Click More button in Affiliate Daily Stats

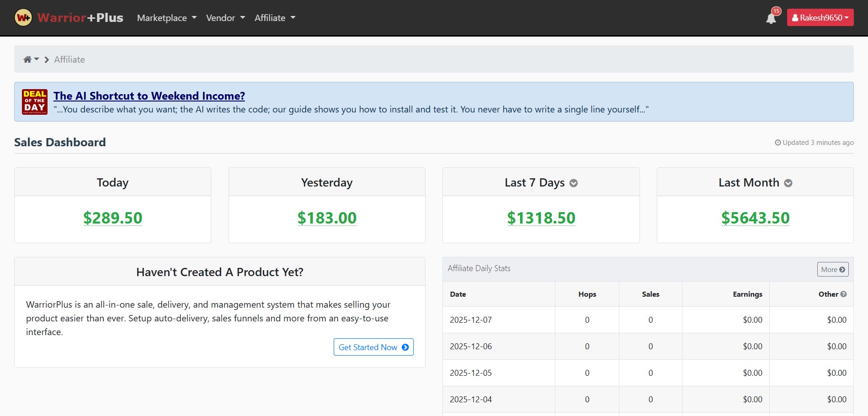[832, 269]
